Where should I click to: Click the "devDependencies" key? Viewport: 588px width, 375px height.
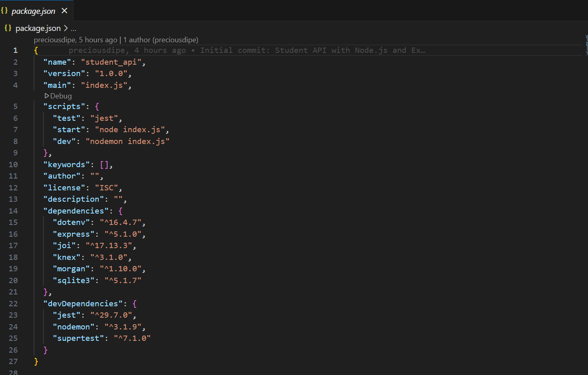pyautogui.click(x=83, y=304)
